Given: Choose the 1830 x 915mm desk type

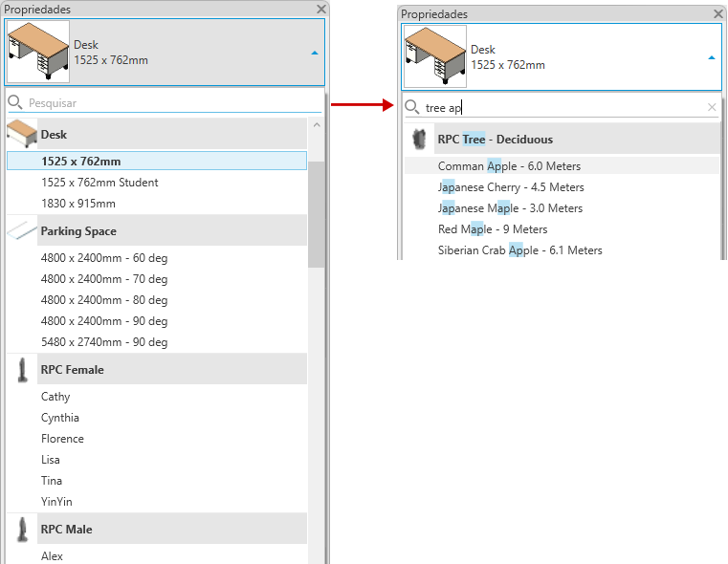Looking at the screenshot, I should coord(157,204).
